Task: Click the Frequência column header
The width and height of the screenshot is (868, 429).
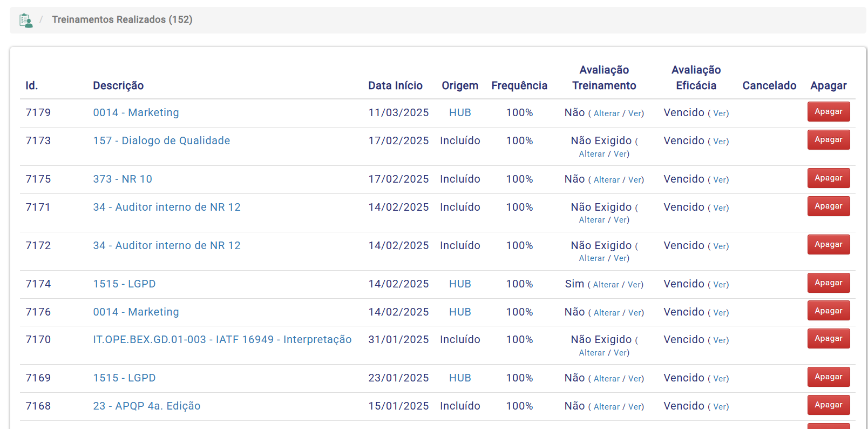Action: pyautogui.click(x=519, y=85)
